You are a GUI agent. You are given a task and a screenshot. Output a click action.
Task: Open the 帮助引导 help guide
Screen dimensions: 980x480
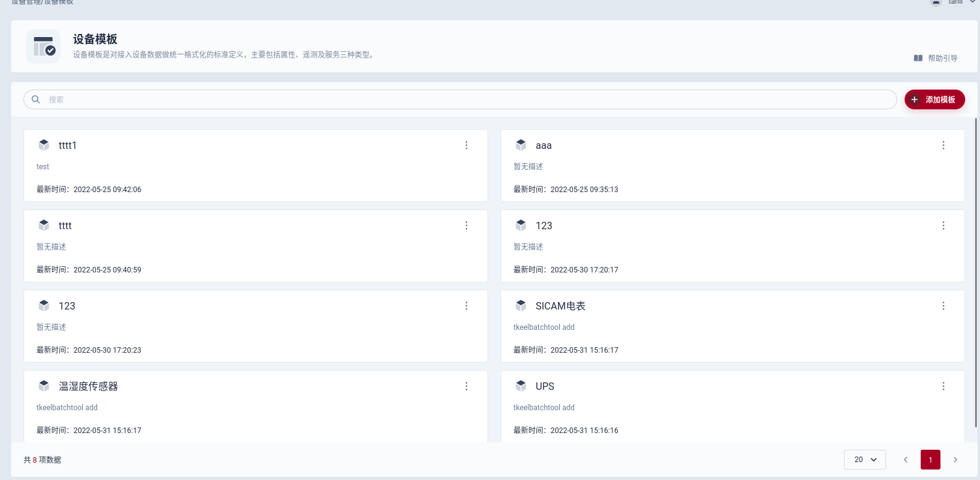pos(936,58)
